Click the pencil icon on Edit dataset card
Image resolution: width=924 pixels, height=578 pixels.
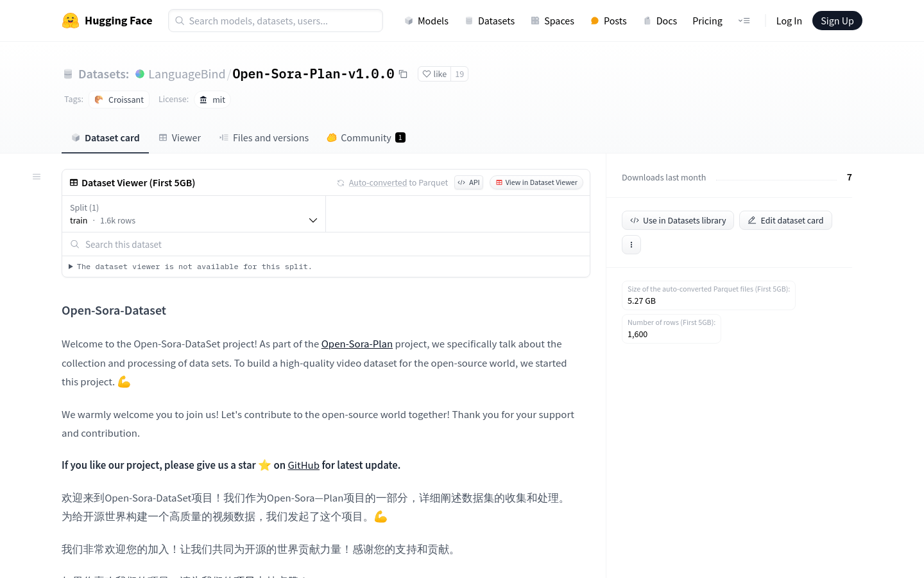[752, 220]
